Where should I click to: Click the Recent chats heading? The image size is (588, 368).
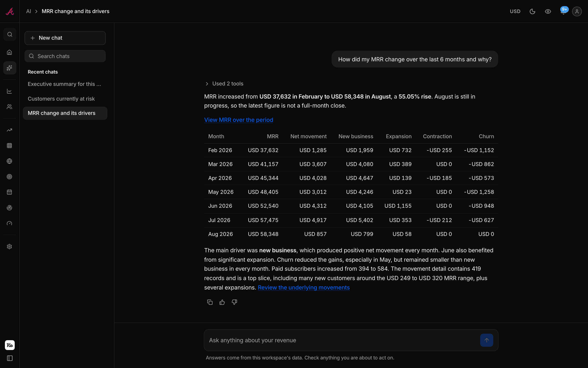tap(43, 72)
